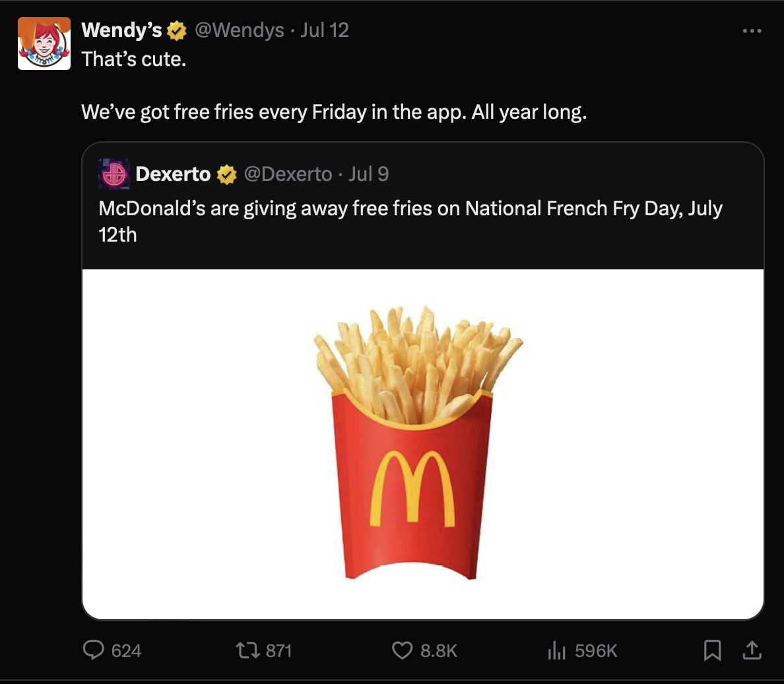This screenshot has height=684, width=784.
Task: Share the tweet via upload arrow icon
Action: click(750, 651)
